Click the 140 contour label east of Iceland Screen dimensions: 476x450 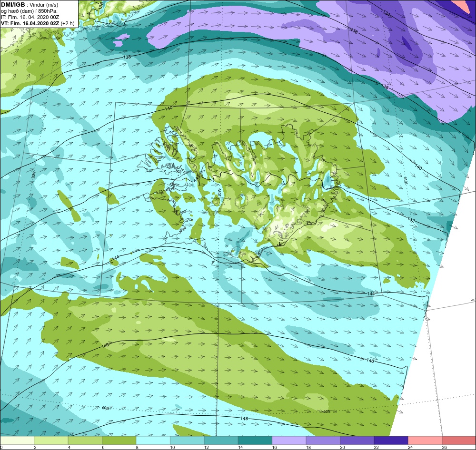[x=418, y=166]
